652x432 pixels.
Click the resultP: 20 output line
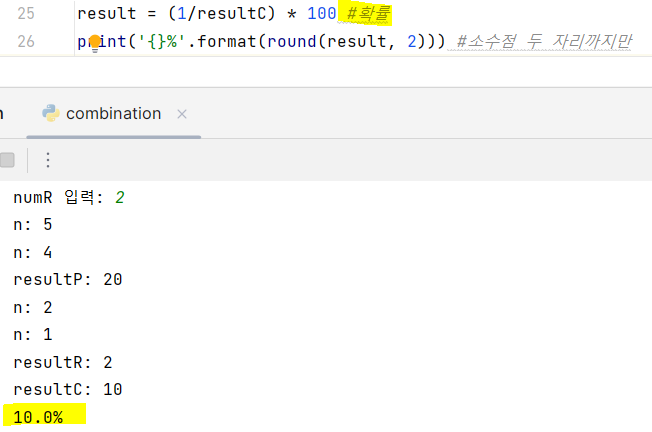tap(68, 279)
